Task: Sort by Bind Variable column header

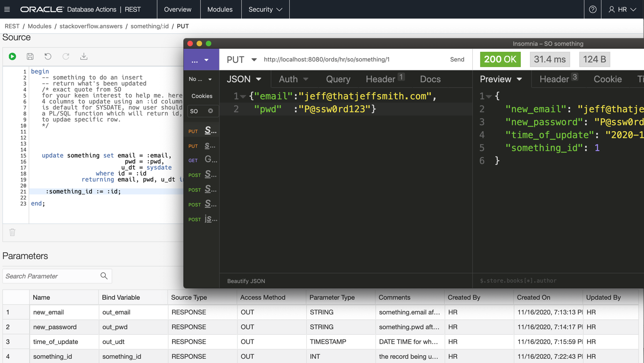Action: click(133, 297)
